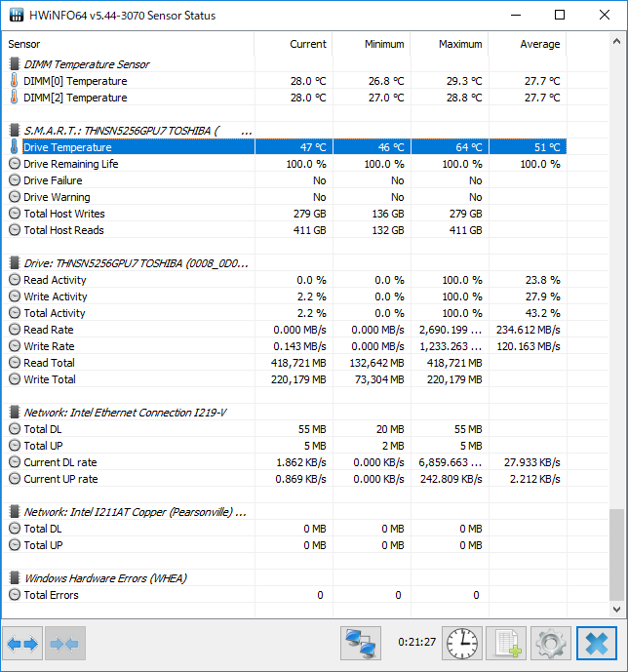The image size is (628, 672).
Task: Click the vertical scrollbar thumb
Action: 616,555
